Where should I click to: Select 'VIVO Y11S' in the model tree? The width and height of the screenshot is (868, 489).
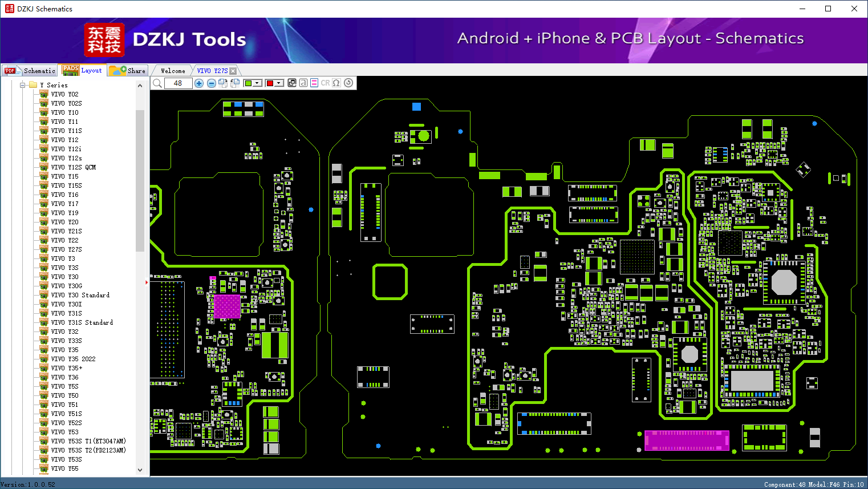click(67, 131)
